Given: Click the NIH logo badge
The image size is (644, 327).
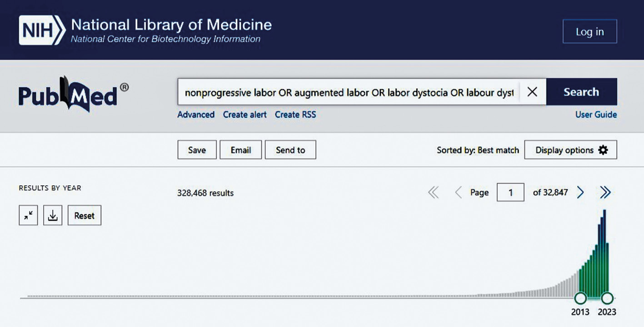Looking at the screenshot, I should click(41, 30).
